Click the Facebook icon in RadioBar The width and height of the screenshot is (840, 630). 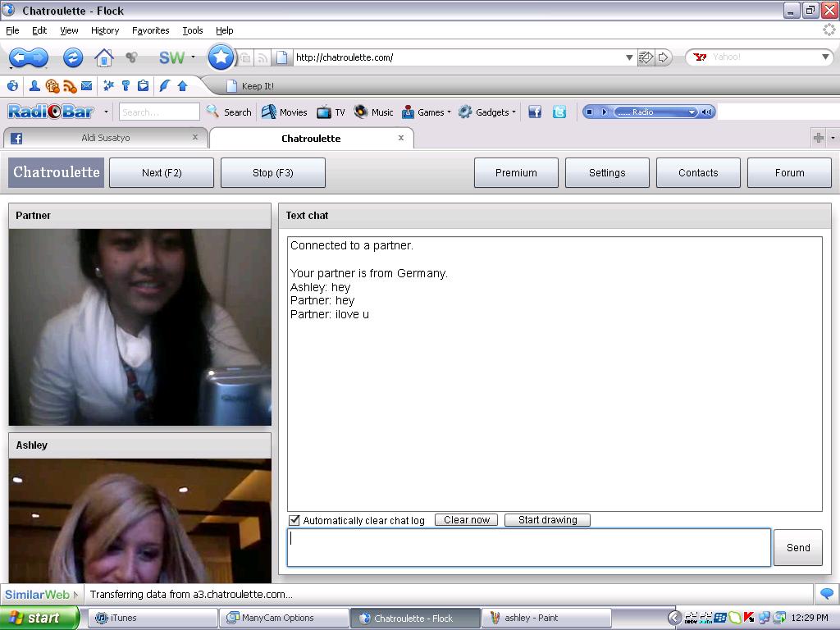tap(535, 112)
